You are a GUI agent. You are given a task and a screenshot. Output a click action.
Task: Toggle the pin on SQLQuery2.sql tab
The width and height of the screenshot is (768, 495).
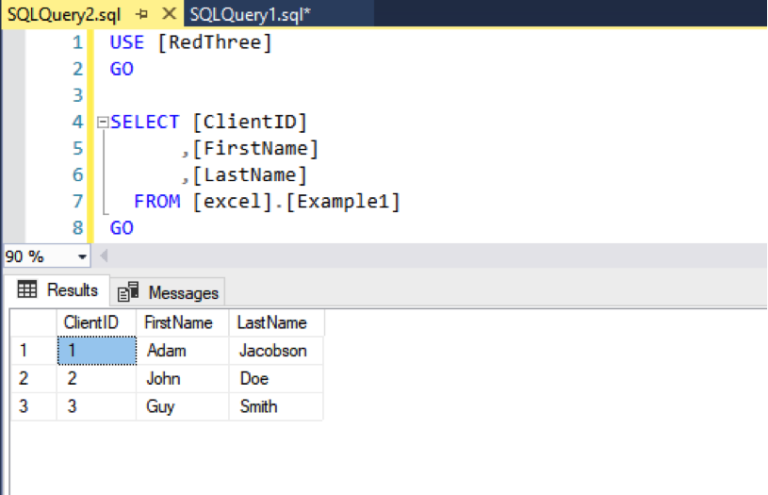142,14
